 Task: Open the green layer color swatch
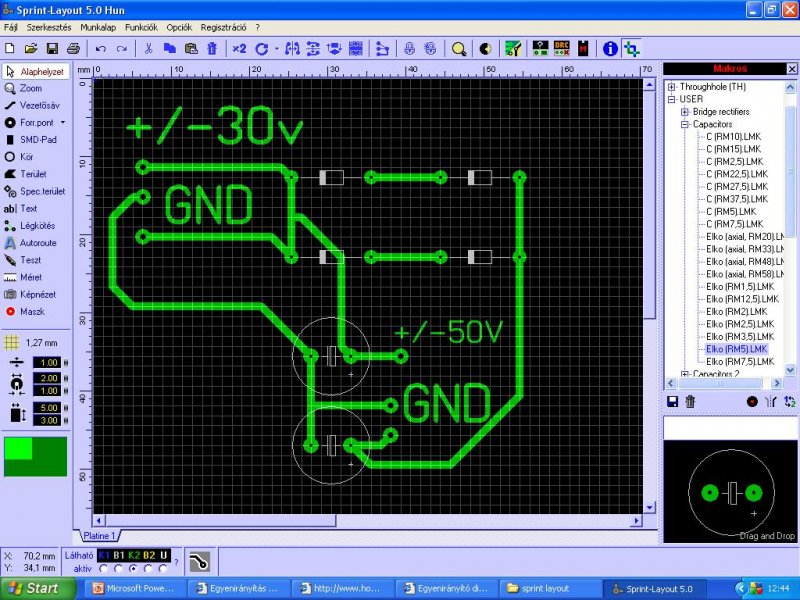pos(35,457)
